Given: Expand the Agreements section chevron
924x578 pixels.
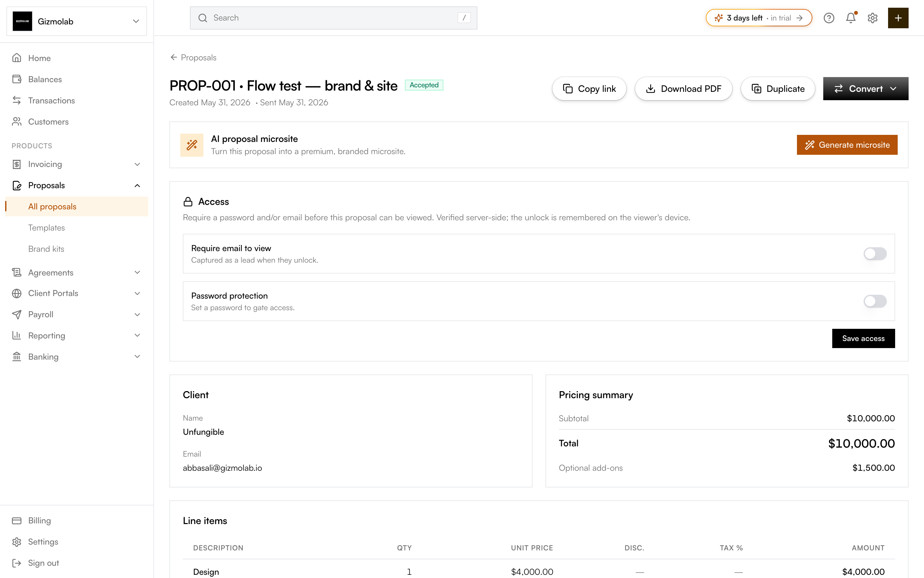Looking at the screenshot, I should tap(137, 272).
